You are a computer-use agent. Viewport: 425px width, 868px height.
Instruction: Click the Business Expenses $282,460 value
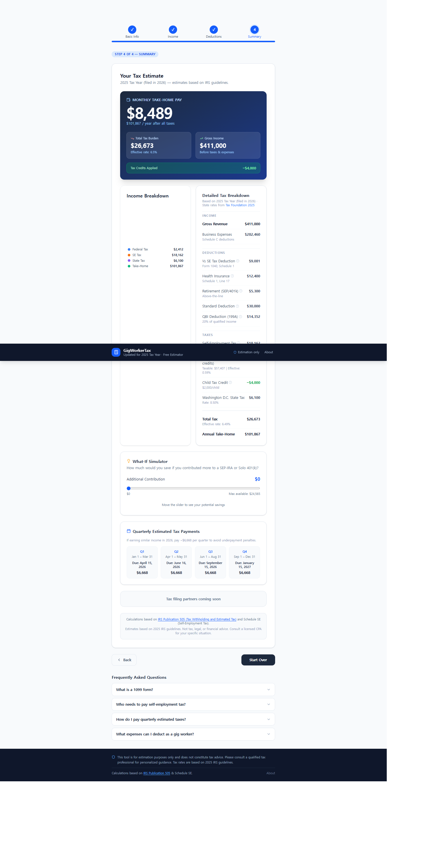252,235
